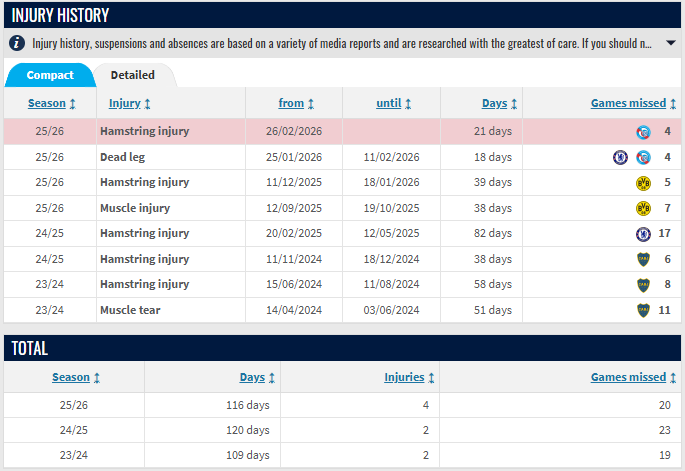Sort injury table by Days column

tap(499, 103)
